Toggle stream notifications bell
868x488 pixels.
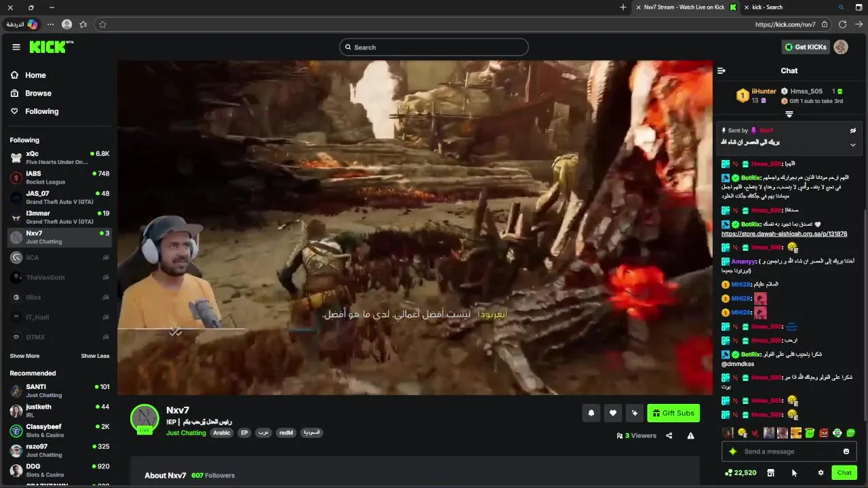coord(591,413)
